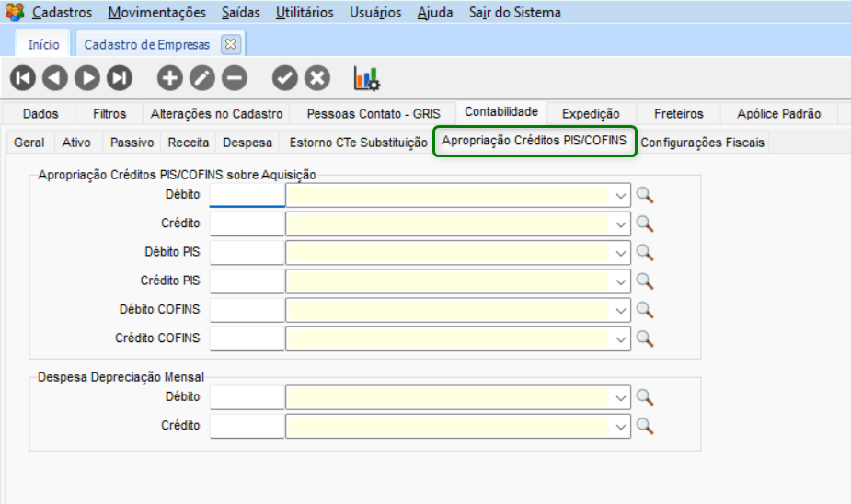Open the Movimentações menu

pyautogui.click(x=156, y=13)
